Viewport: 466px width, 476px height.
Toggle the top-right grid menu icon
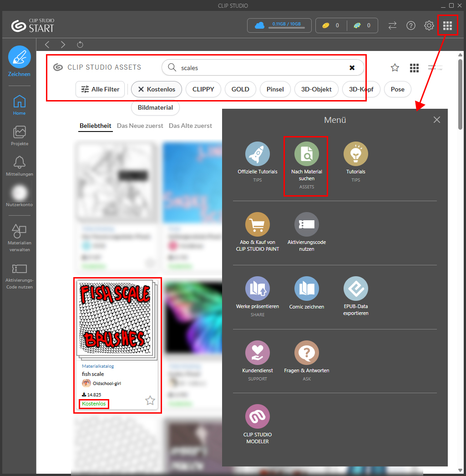(x=447, y=25)
